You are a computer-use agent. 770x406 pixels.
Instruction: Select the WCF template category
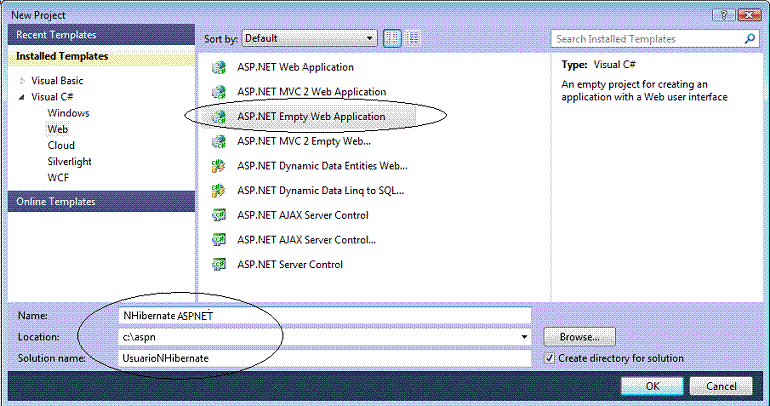[x=58, y=178]
